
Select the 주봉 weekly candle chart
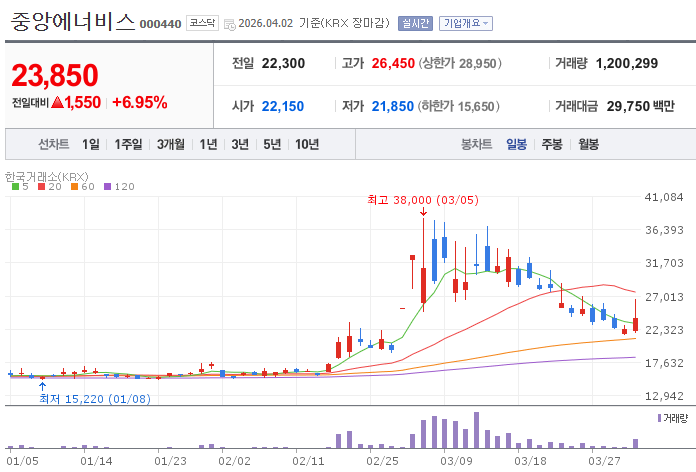552,144
